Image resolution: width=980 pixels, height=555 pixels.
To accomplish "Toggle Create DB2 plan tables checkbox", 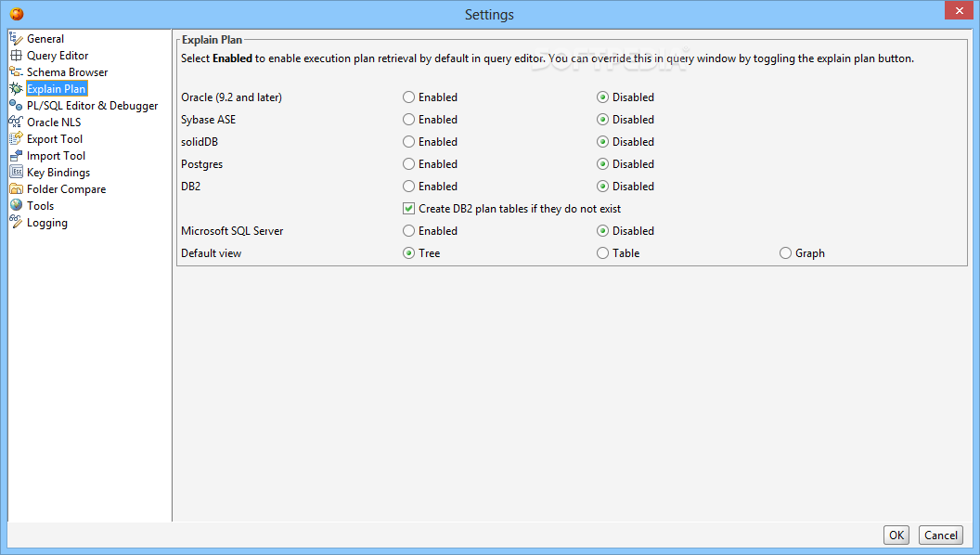I will pos(408,209).
